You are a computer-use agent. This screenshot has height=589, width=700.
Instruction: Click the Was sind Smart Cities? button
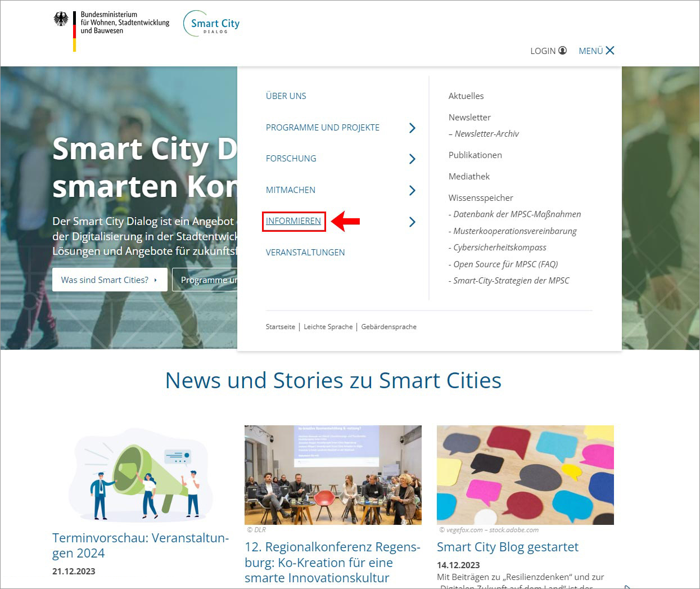click(x=109, y=280)
